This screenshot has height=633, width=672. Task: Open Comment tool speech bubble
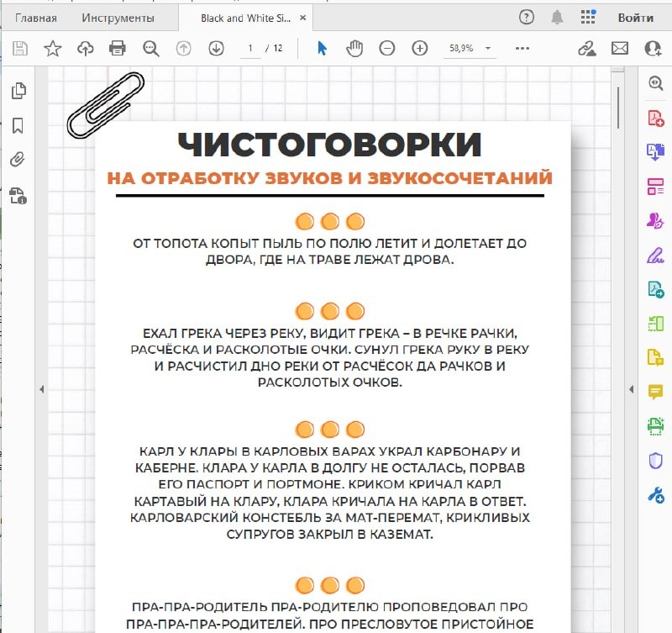coord(656,392)
